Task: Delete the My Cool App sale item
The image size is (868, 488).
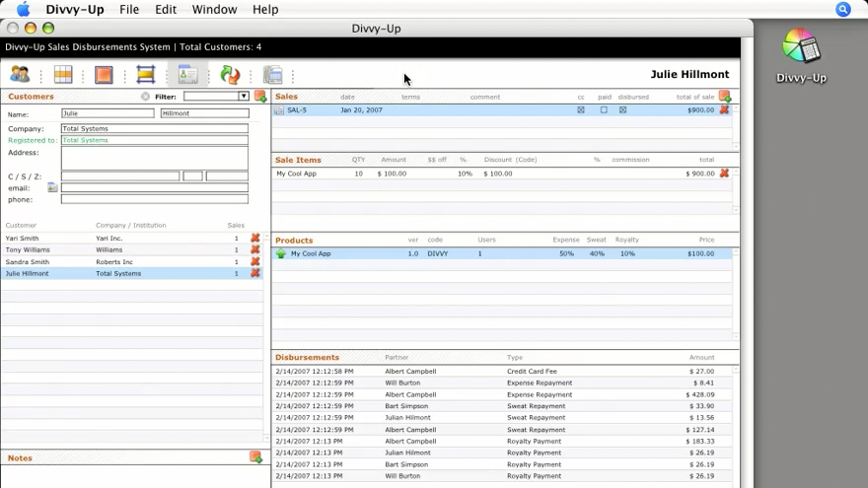Action: [x=724, y=174]
